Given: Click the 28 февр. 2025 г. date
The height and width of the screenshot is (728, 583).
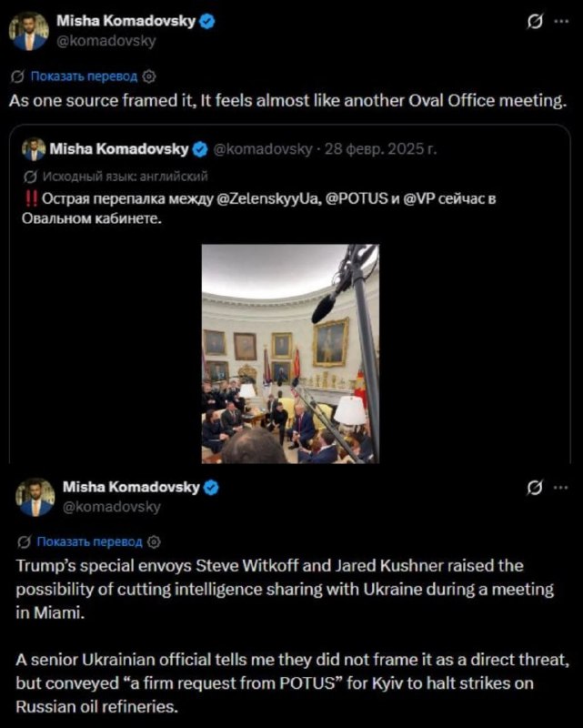Looking at the screenshot, I should pyautogui.click(x=380, y=149).
